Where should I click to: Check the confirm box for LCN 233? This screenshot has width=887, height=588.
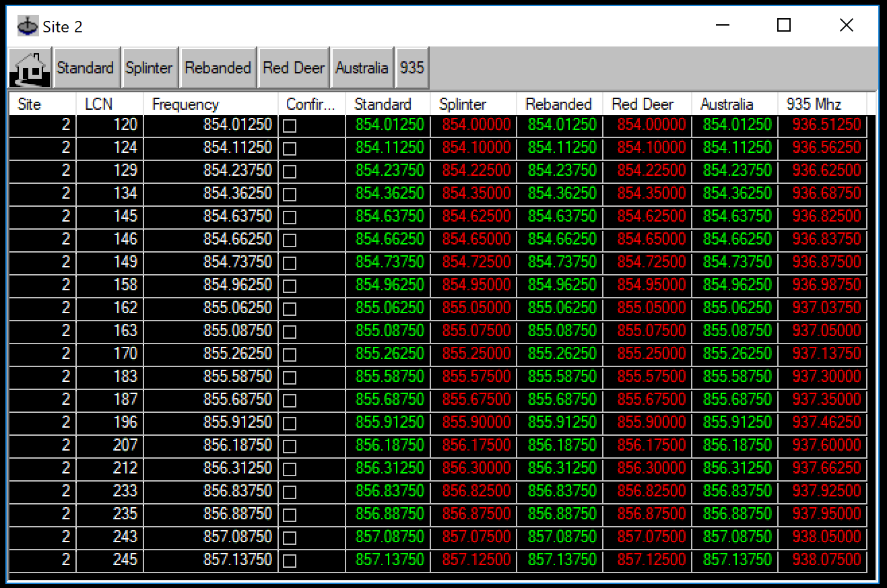pyautogui.click(x=290, y=492)
